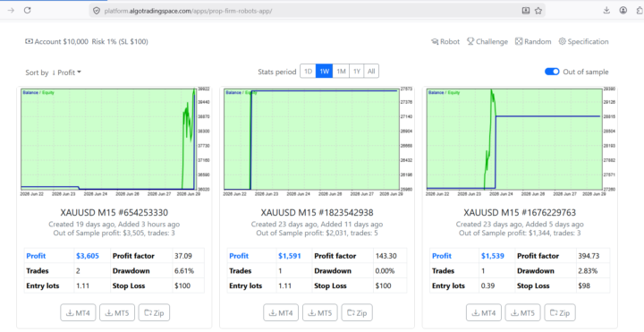Image resolution: width=644 pixels, height=332 pixels.
Task: Download Zip for robot #1823542938
Action: tap(357, 312)
